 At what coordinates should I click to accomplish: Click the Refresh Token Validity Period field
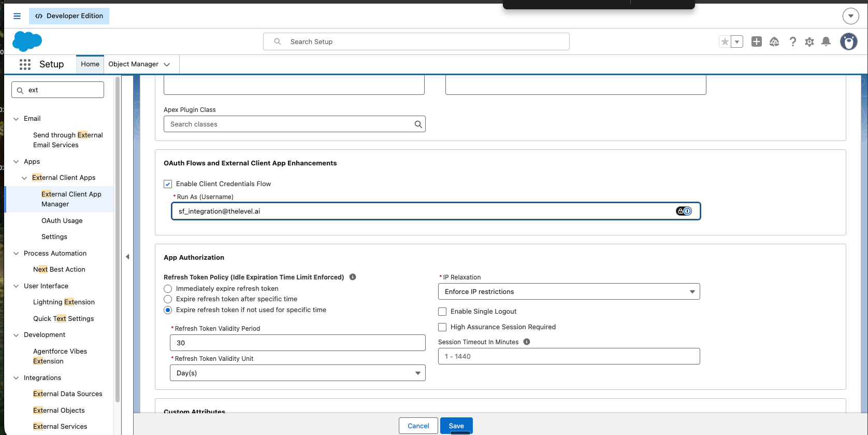click(x=298, y=343)
